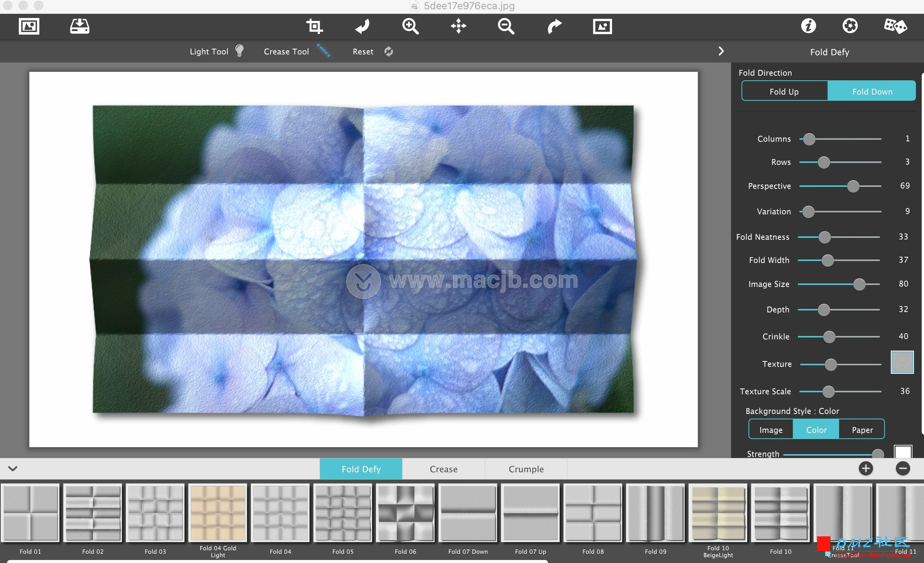The height and width of the screenshot is (563, 924).
Task: Open the gray texture swatch
Action: (x=902, y=362)
